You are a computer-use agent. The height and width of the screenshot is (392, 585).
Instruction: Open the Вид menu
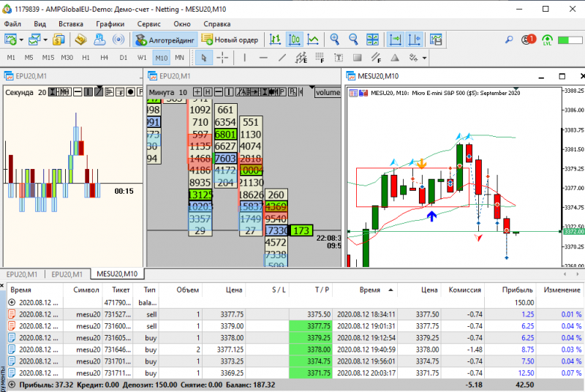click(40, 24)
